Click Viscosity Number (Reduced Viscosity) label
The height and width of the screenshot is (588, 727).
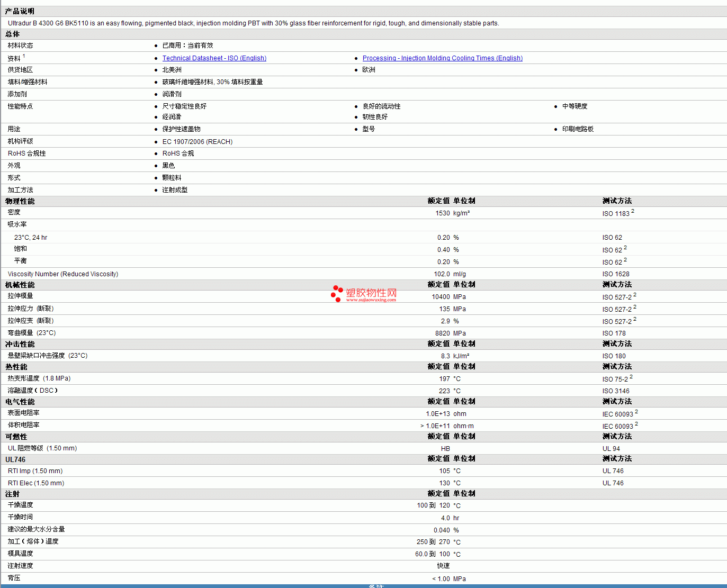tap(63, 274)
